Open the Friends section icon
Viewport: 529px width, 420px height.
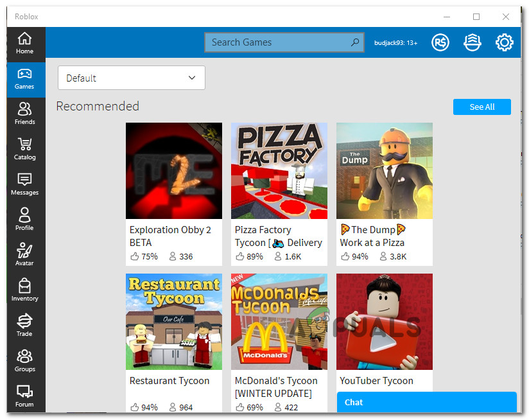24,114
